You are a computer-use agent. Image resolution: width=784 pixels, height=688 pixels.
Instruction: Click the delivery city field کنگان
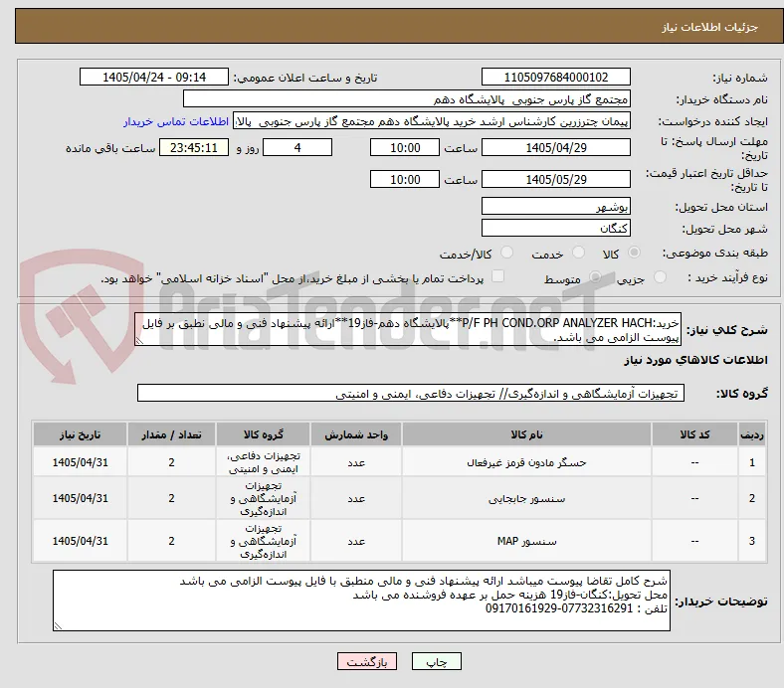tap(555, 228)
